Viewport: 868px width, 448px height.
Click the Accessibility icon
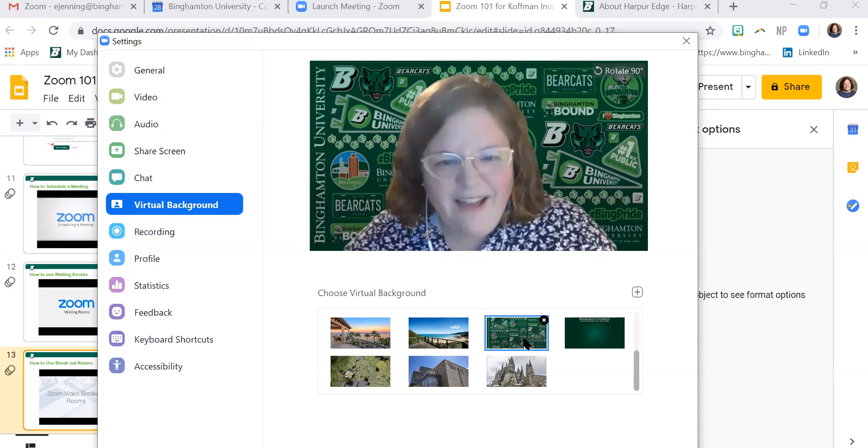(117, 366)
